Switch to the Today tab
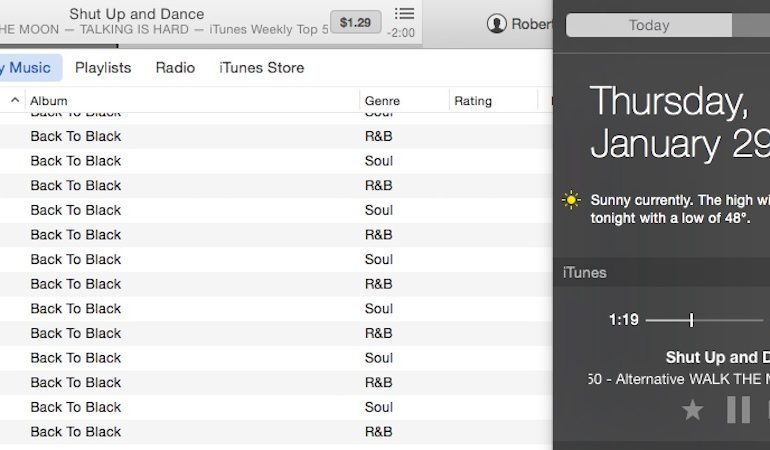 pos(648,25)
